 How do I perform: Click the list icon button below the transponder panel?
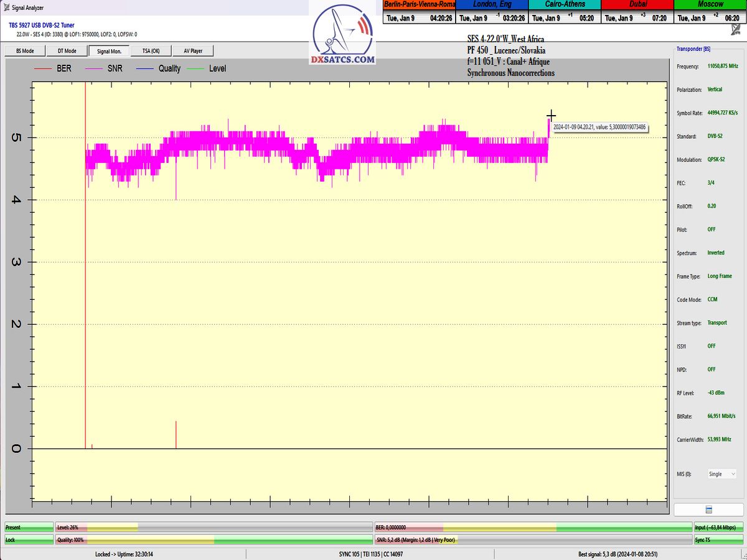[x=708, y=510]
